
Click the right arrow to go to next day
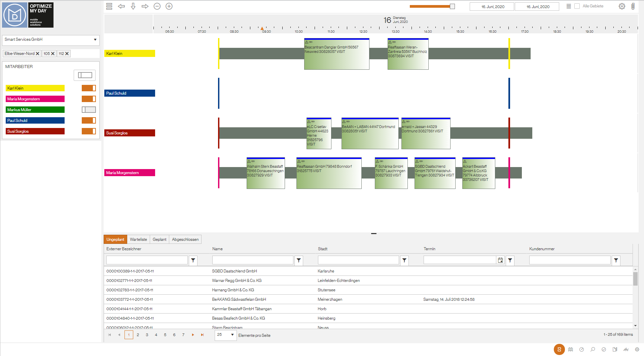[x=145, y=6]
